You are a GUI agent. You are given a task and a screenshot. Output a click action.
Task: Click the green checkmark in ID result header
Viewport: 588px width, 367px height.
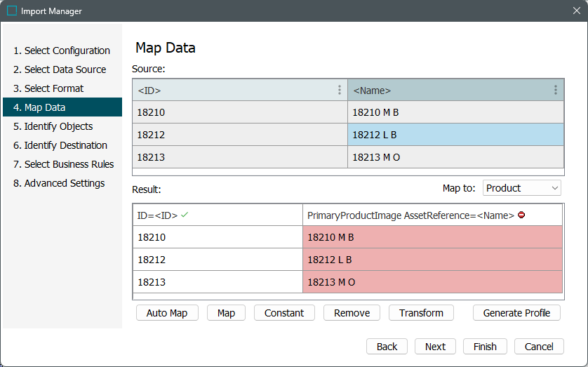(x=185, y=215)
